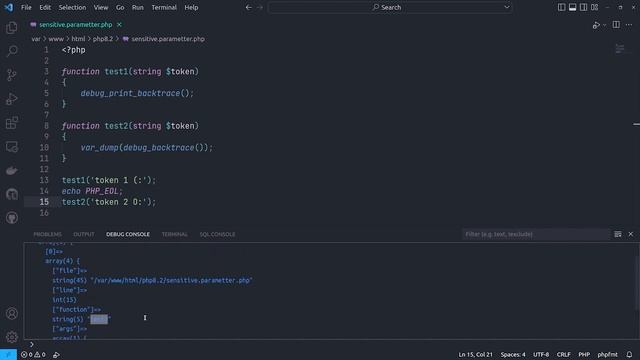
Task: Click 'www' in the breadcrumb path
Action: 56,39
